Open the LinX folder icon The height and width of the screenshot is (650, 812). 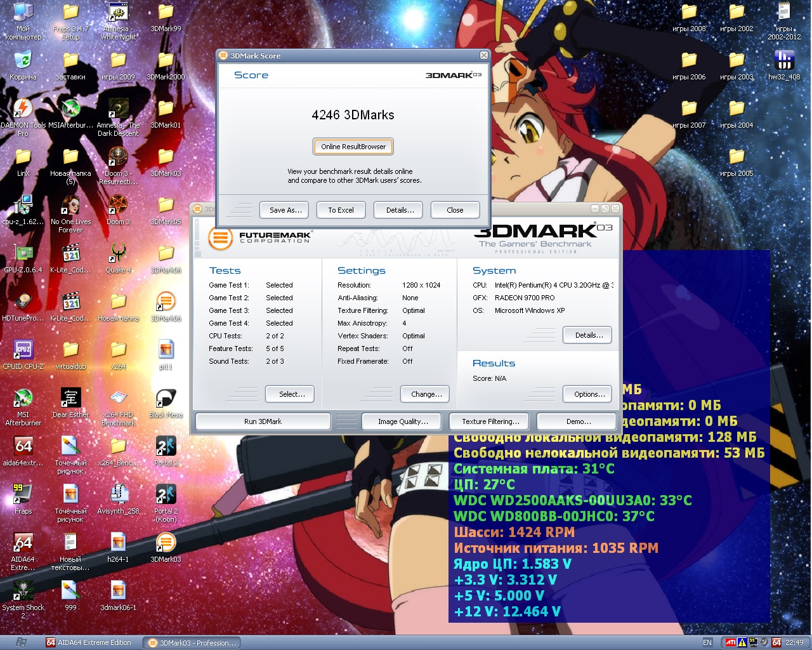(x=23, y=161)
